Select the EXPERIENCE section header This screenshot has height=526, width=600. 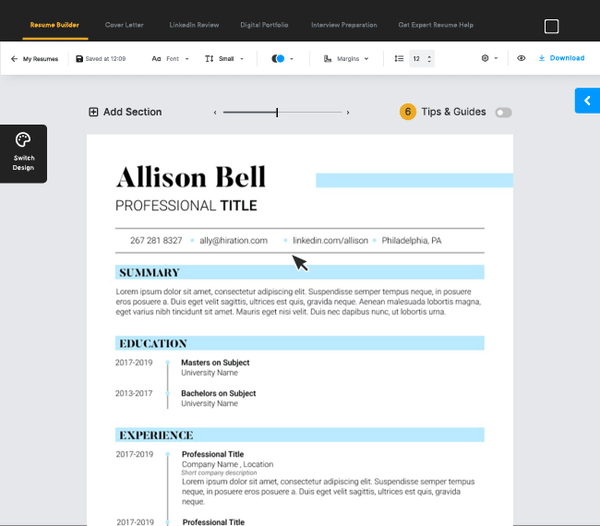(300, 435)
